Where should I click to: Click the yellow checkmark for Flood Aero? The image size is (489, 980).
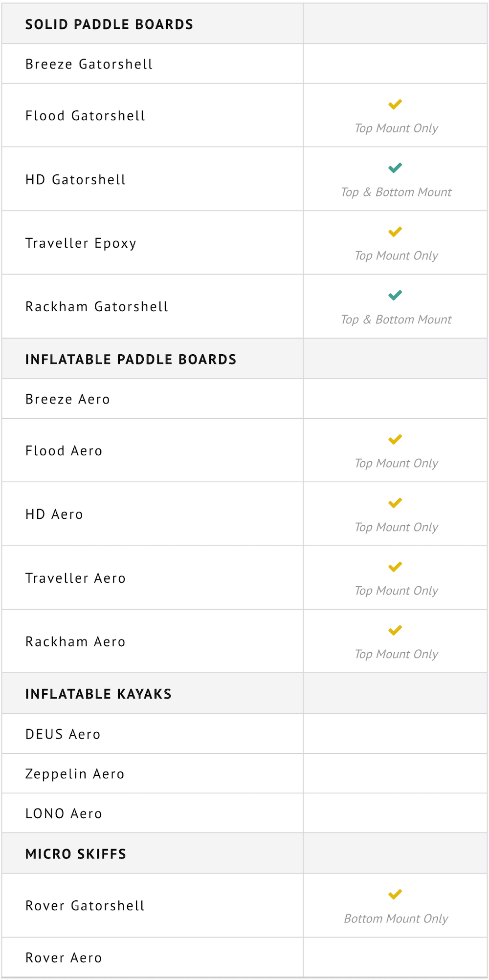[395, 439]
